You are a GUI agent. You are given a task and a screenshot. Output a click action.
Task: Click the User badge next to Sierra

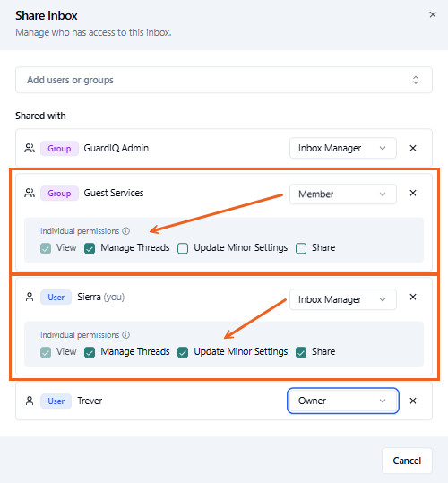56,298
